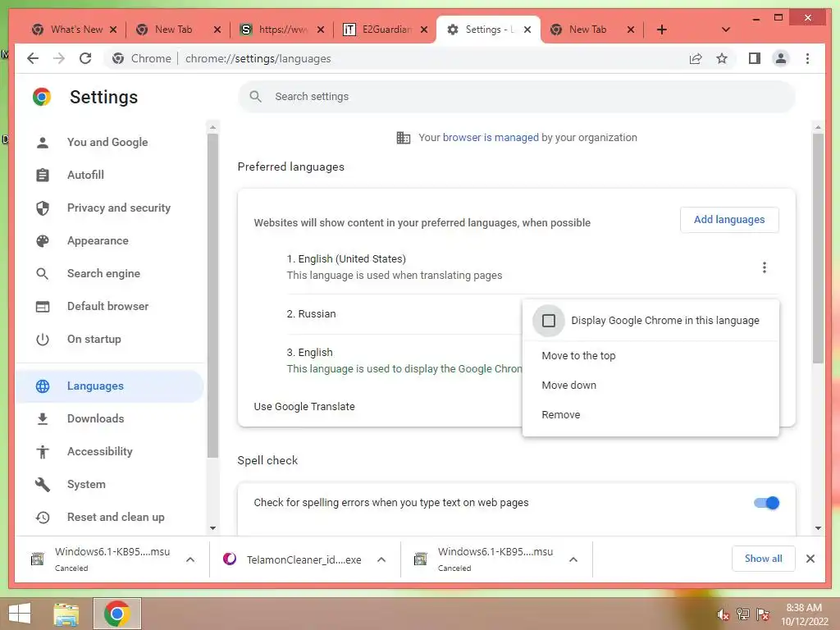
Task: Click the network tray icon
Action: click(742, 614)
